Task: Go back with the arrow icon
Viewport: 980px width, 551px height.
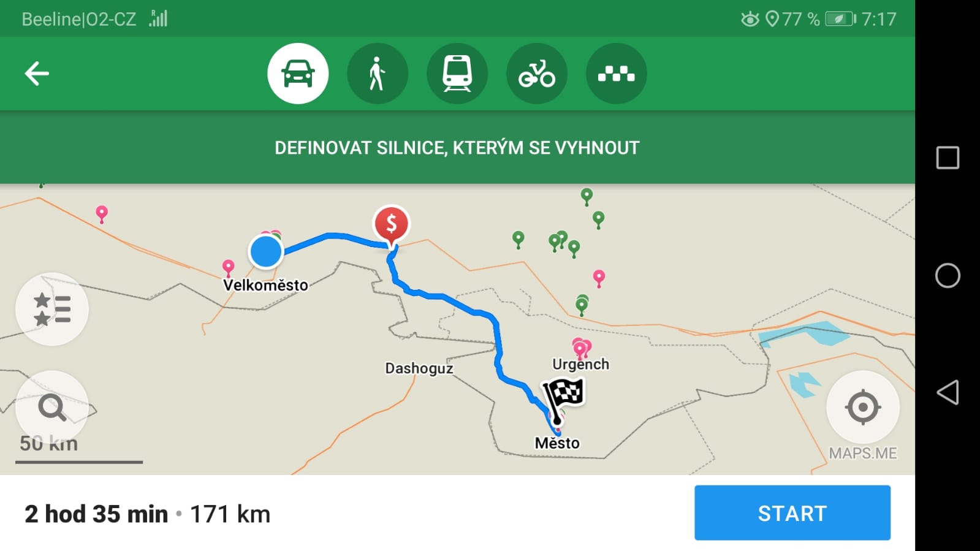Action: point(37,74)
